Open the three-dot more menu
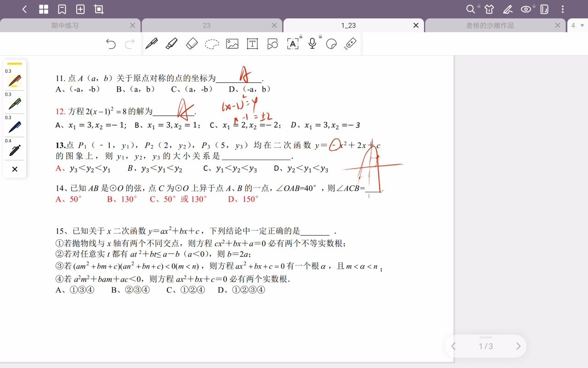The width and height of the screenshot is (588, 368). pos(563,9)
